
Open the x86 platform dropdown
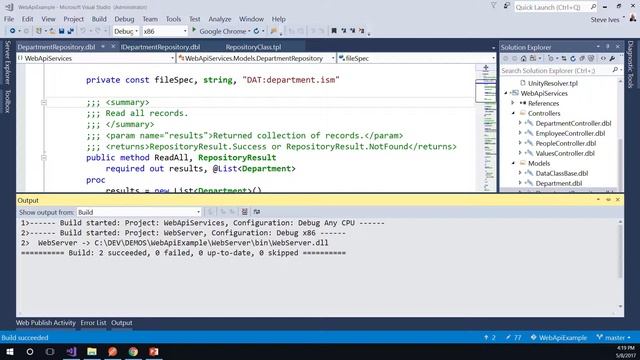tap(165, 31)
